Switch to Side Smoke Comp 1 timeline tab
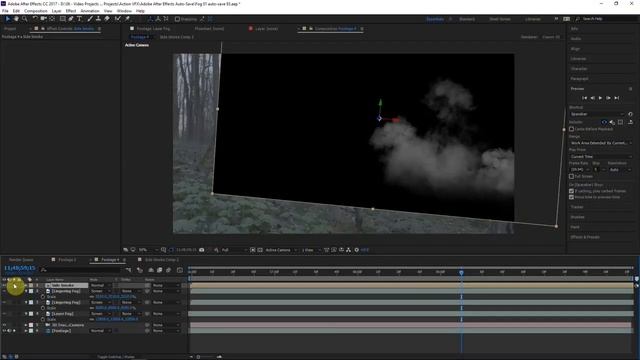 click(162, 260)
